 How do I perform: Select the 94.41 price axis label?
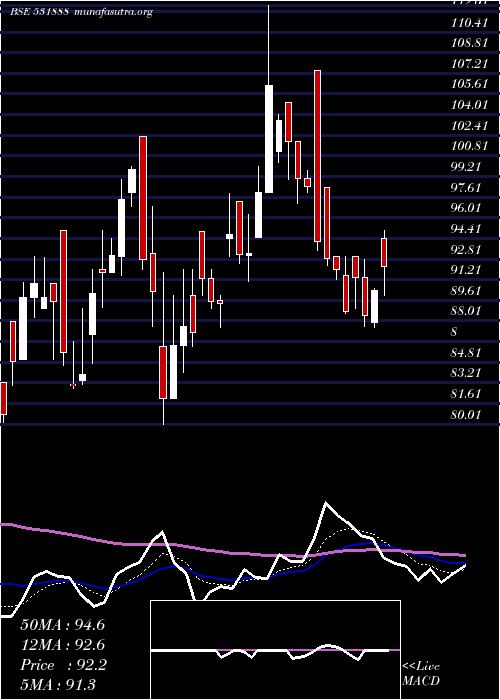[x=466, y=229]
